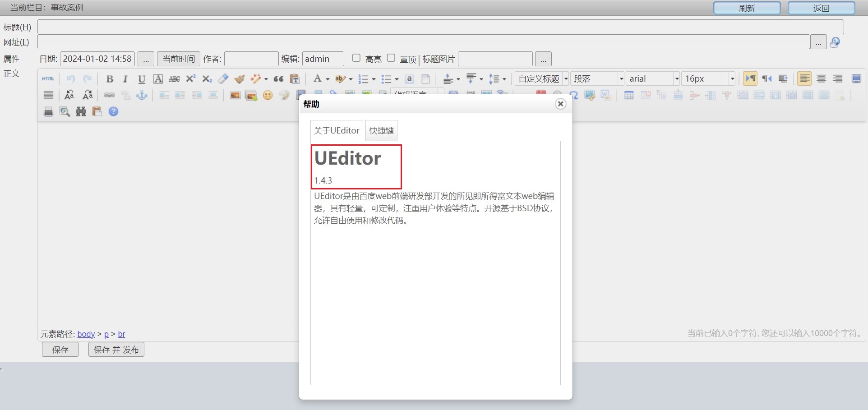Expand the unordered list style arrow
Viewport: 868px width, 410px height.
(397, 79)
